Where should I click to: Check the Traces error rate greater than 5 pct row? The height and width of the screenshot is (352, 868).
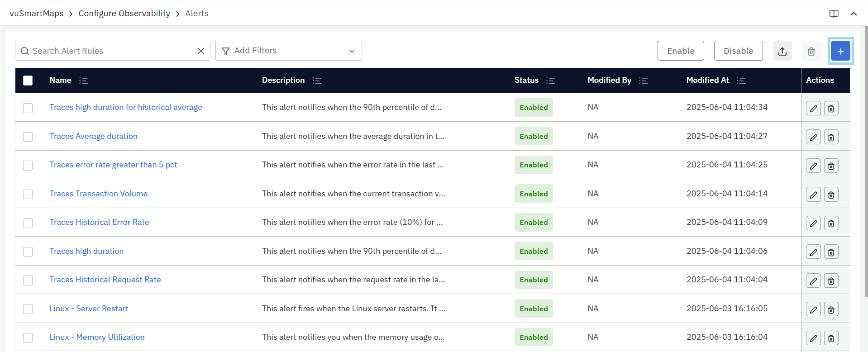(x=28, y=166)
